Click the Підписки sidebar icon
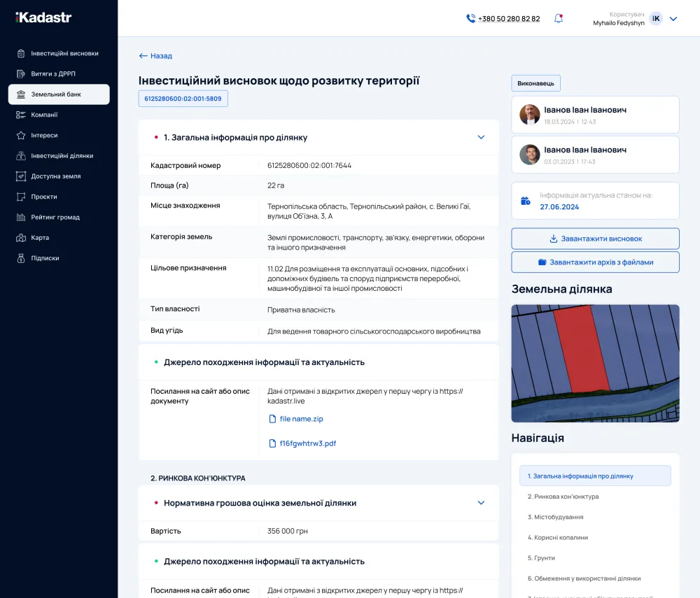The height and width of the screenshot is (598, 700). pyautogui.click(x=21, y=258)
